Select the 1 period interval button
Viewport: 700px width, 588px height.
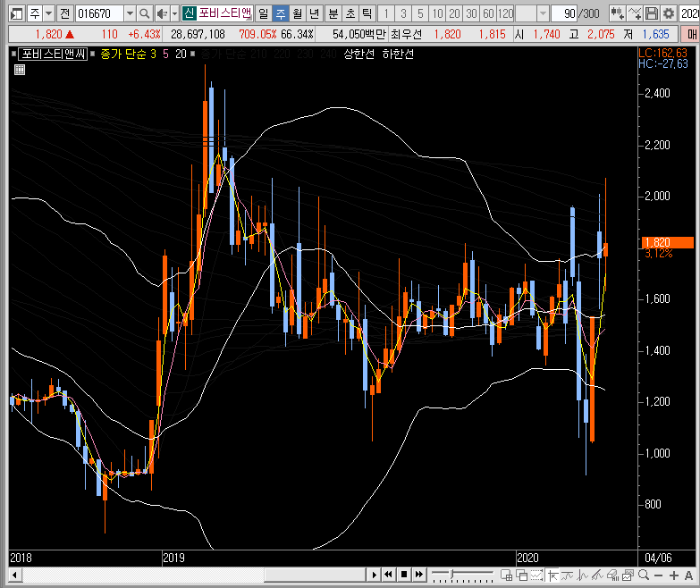(386, 13)
